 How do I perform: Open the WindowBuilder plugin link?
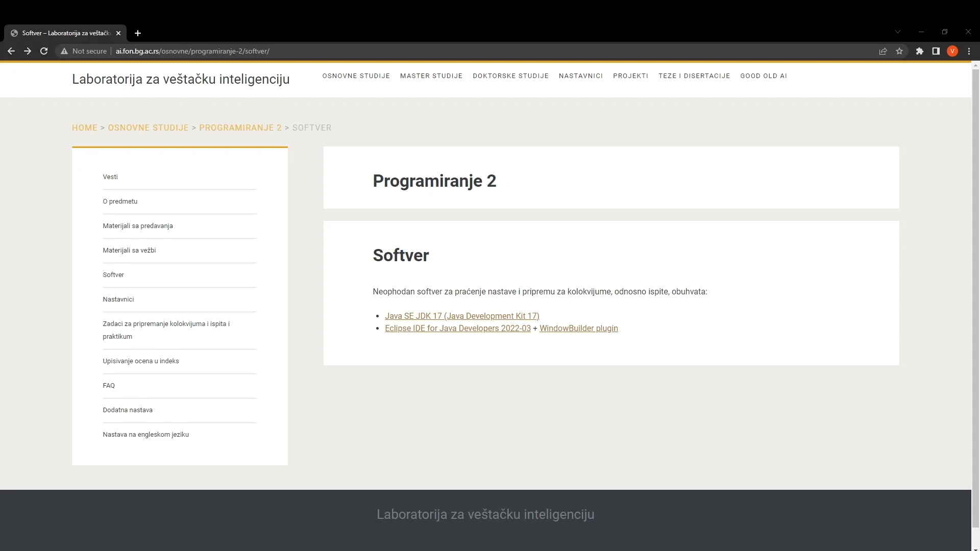(x=578, y=329)
